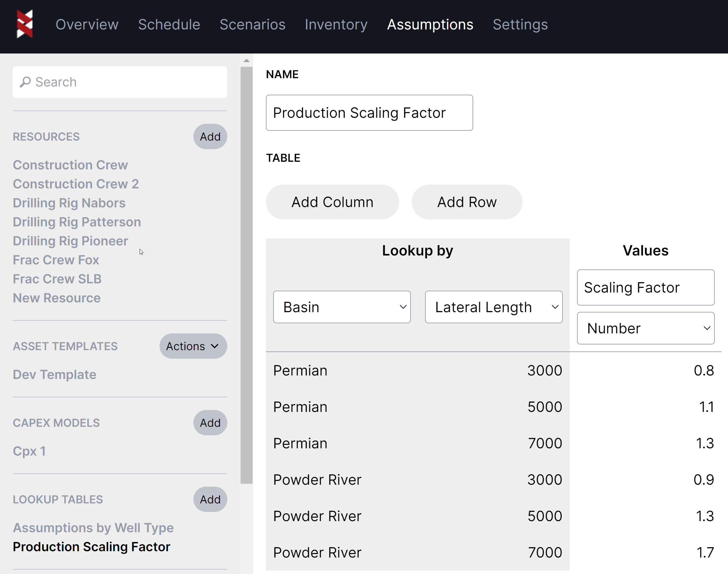Open the Actions dropdown for Asset Templates
Screen dimensions: 728x574
point(193,346)
